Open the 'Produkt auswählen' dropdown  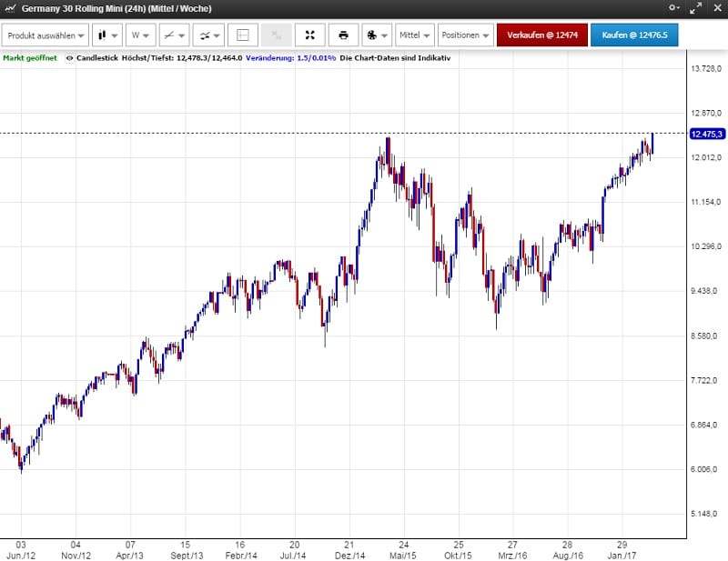coord(46,35)
